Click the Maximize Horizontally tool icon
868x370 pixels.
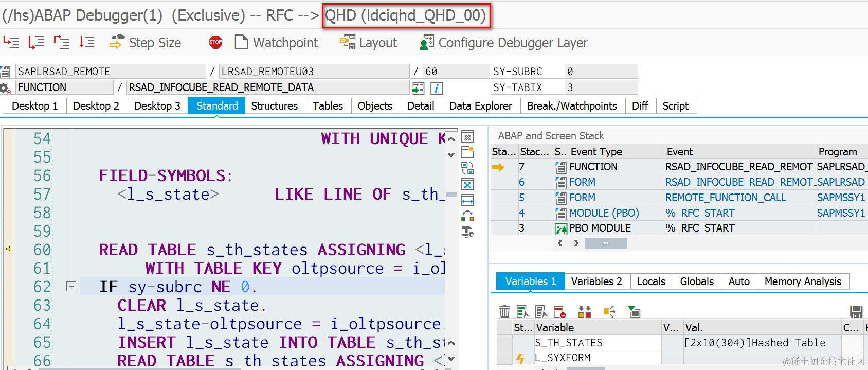click(x=467, y=200)
